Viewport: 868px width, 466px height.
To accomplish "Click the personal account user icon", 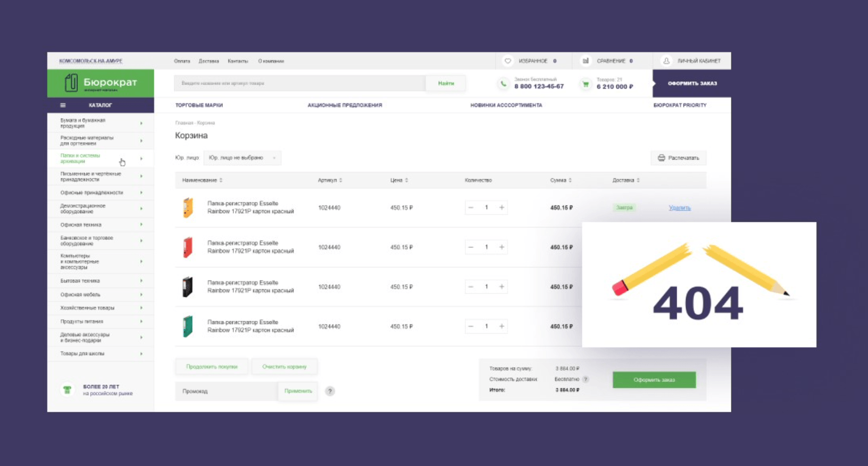I will 666,61.
